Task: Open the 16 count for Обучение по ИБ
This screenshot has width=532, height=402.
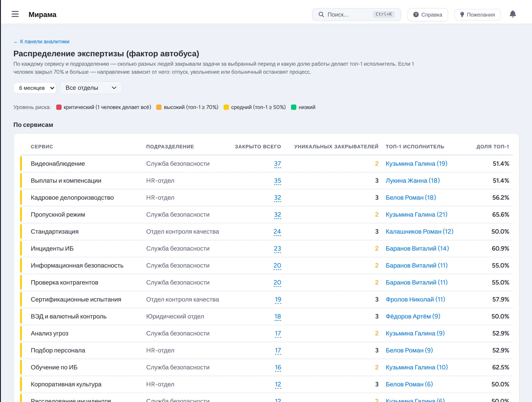Action: [x=278, y=367]
